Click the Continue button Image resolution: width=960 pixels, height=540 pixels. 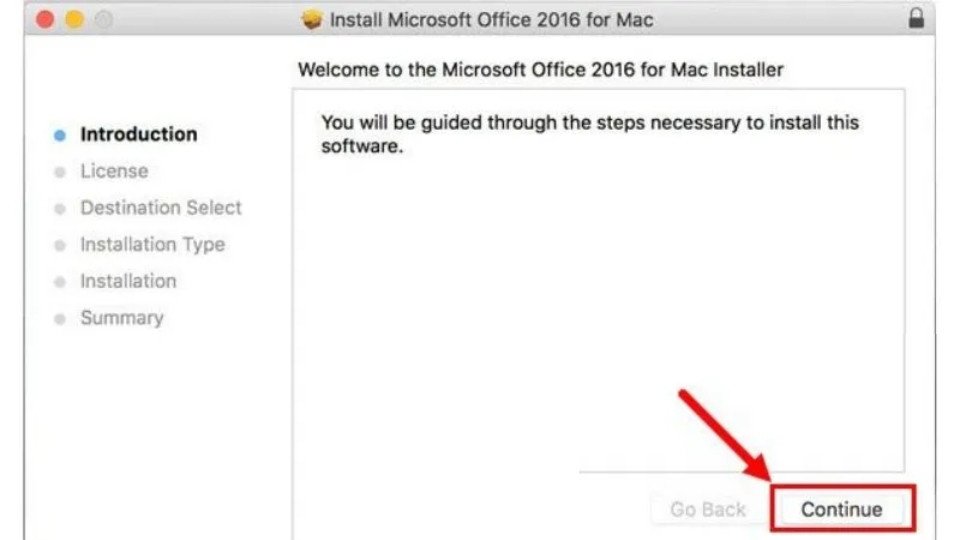(841, 509)
